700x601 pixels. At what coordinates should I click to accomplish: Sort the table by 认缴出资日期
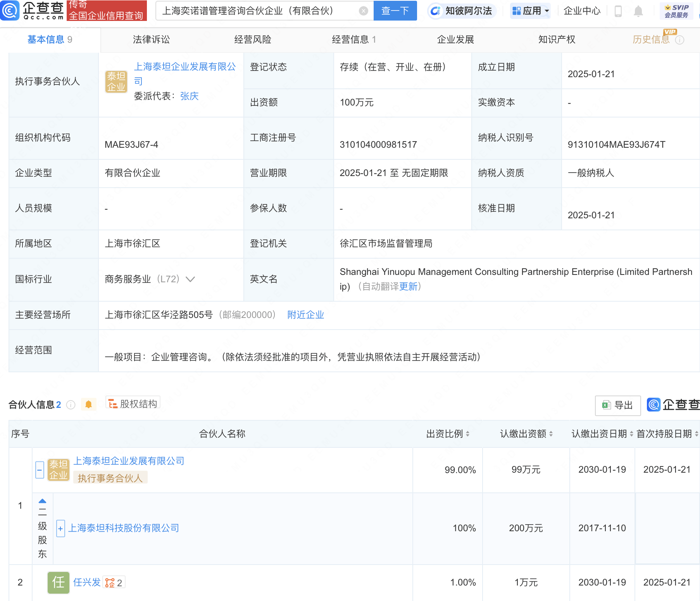point(631,434)
